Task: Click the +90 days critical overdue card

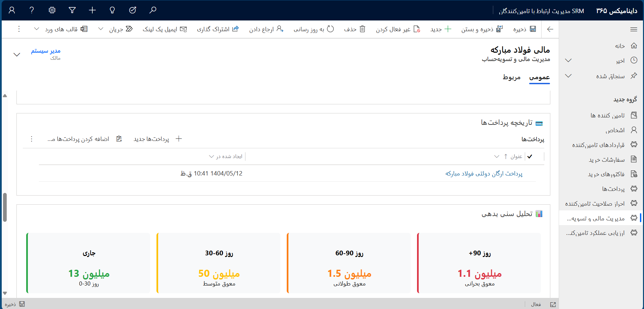Action: pos(479,263)
